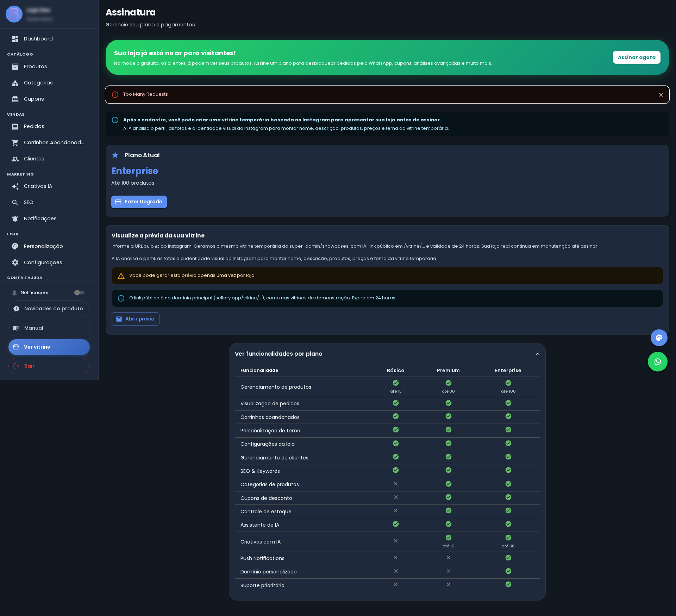676x616 pixels.
Task: Toggle the Notificações switch in sidebar
Action: [x=79, y=293]
